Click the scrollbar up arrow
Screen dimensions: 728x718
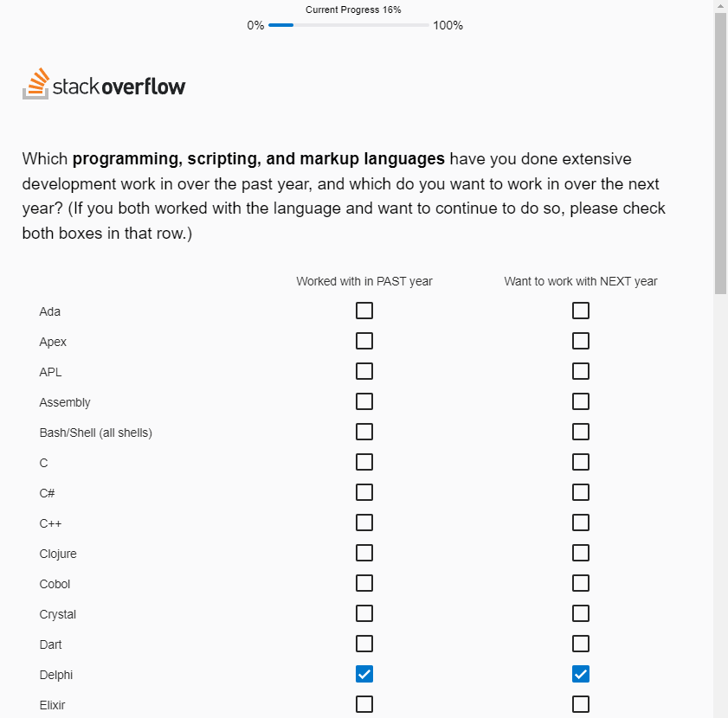point(721,6)
